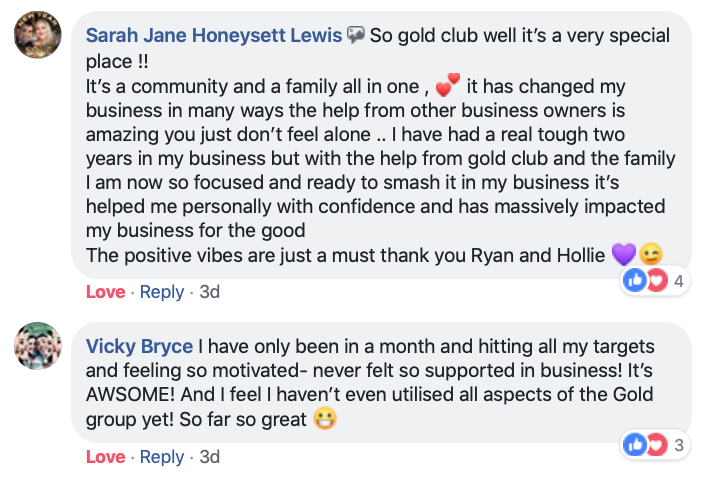Open Sarah Jane Honeysett Lewis's profile picture
Screen dimensions: 710x477
coord(38,34)
